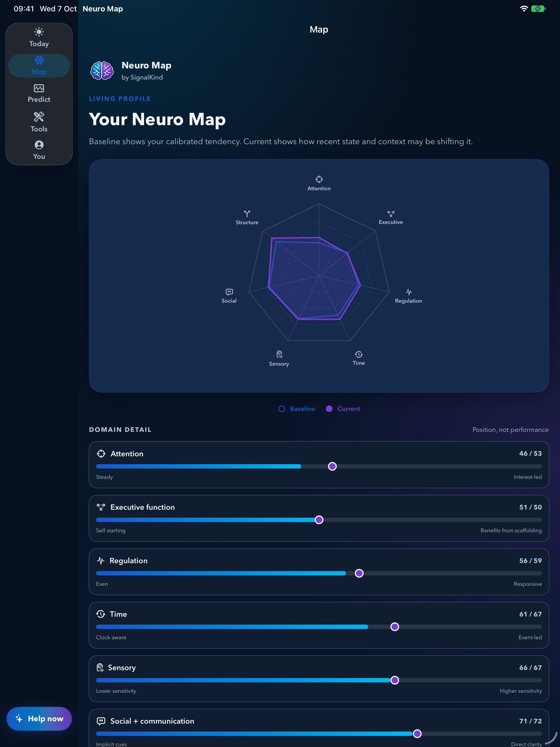The height and width of the screenshot is (747, 560).
Task: Click the Attention crosshair icon on radar chart
Action: coord(319,179)
